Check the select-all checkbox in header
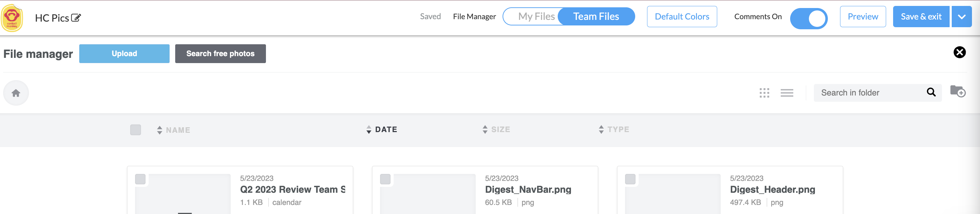Screen dimensions: 980x214 click(x=135, y=130)
